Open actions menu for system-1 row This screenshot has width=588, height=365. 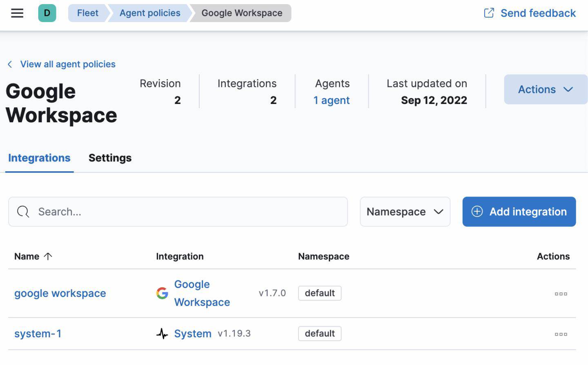pyautogui.click(x=561, y=334)
